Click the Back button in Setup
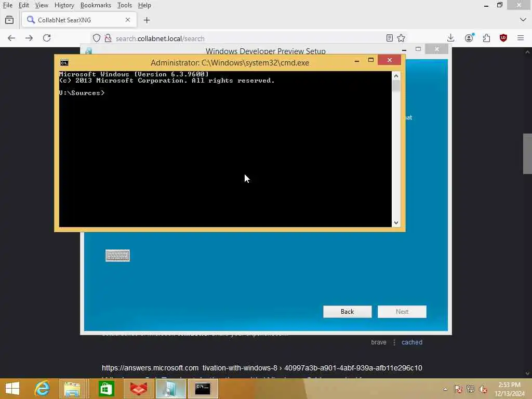 [x=348, y=312]
